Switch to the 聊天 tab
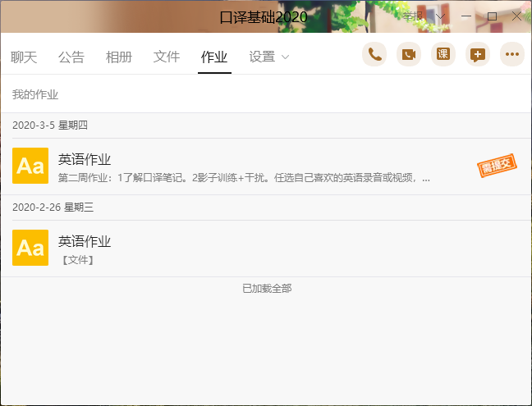The image size is (532, 406). pyautogui.click(x=24, y=57)
